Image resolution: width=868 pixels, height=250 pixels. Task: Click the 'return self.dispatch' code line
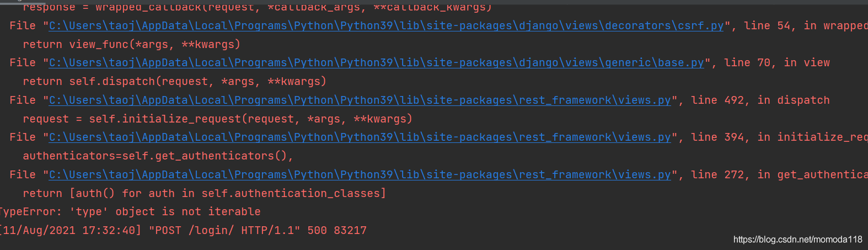click(174, 82)
